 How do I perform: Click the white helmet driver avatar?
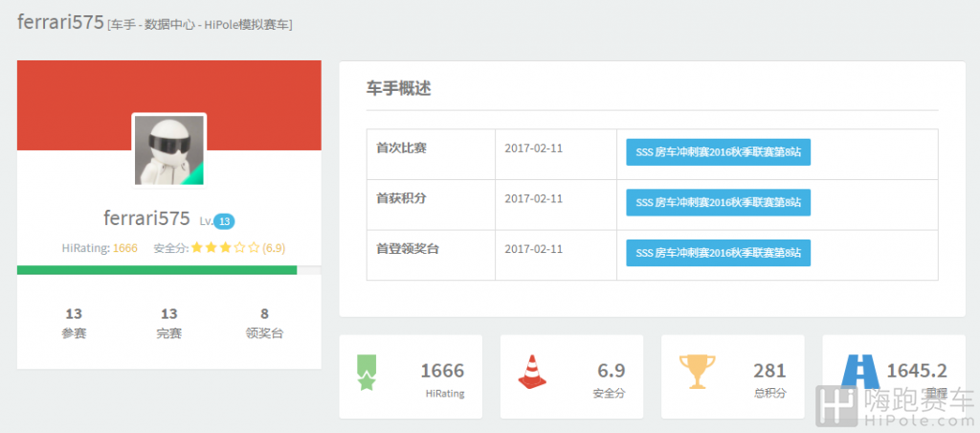pos(168,150)
